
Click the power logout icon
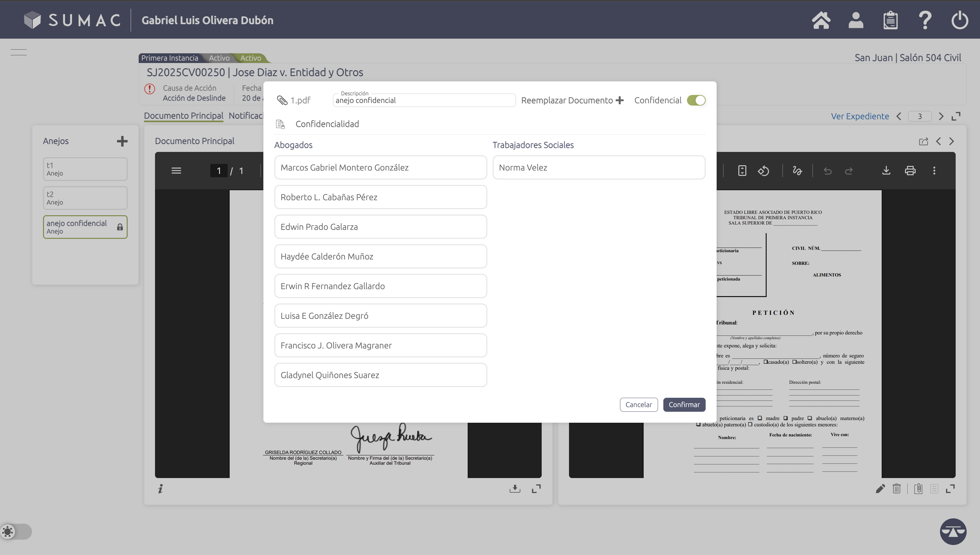click(959, 20)
